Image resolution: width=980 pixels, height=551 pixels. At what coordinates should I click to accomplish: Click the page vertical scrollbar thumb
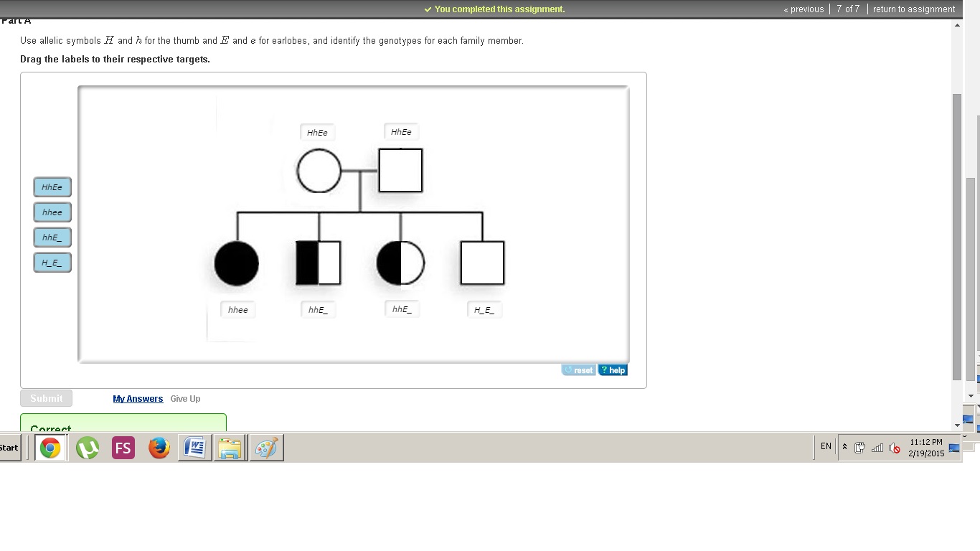956,237
